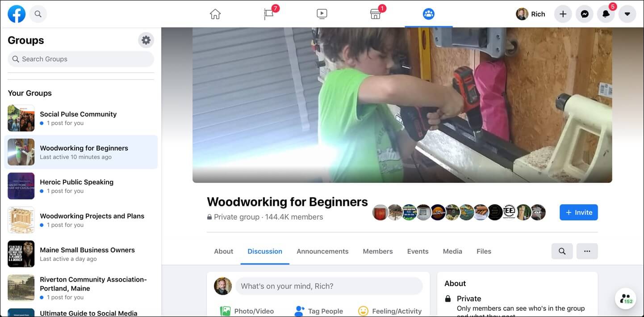Switch to the Members tab
This screenshot has width=644, height=317.
click(378, 251)
